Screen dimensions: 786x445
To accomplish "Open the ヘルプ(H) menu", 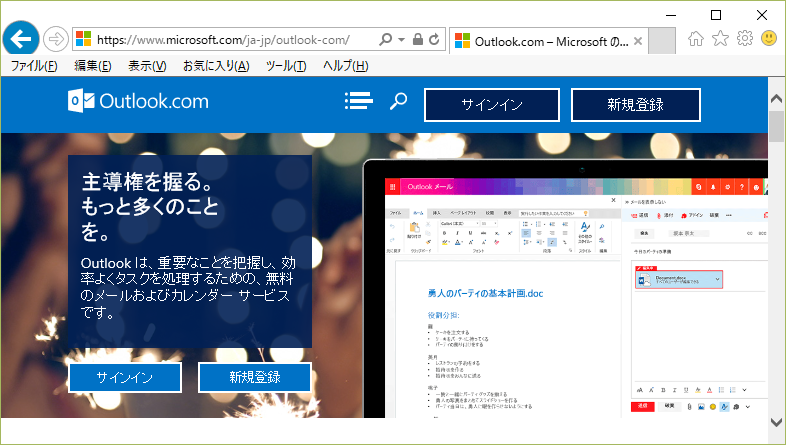I will point(346,66).
